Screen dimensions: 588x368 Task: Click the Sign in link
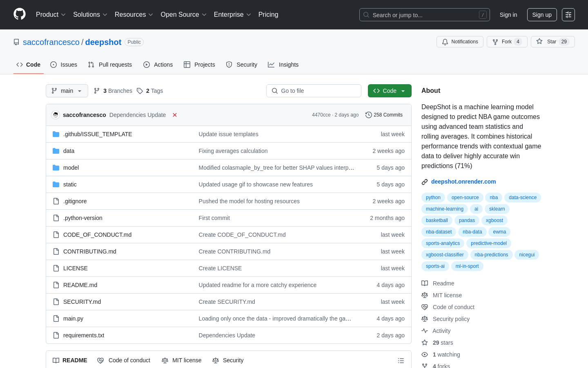click(x=508, y=15)
